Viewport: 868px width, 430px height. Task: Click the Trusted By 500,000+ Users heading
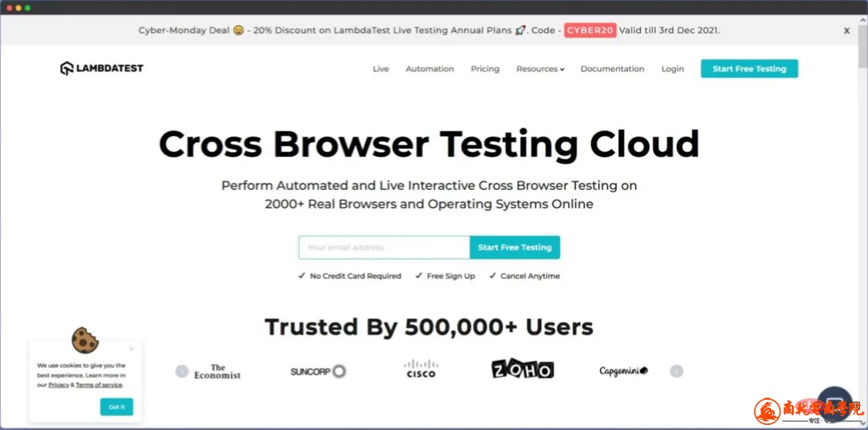(429, 327)
